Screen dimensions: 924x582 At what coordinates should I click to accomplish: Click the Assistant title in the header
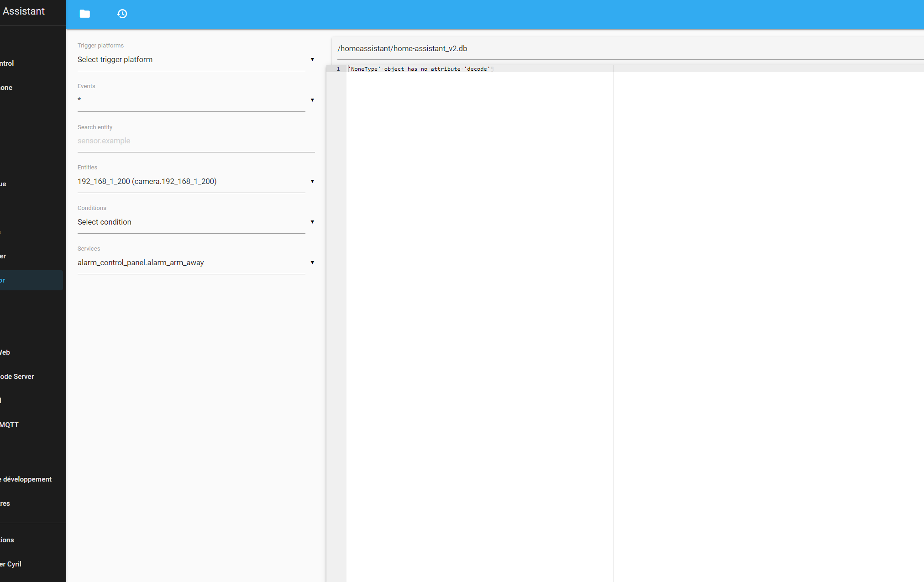(x=23, y=11)
